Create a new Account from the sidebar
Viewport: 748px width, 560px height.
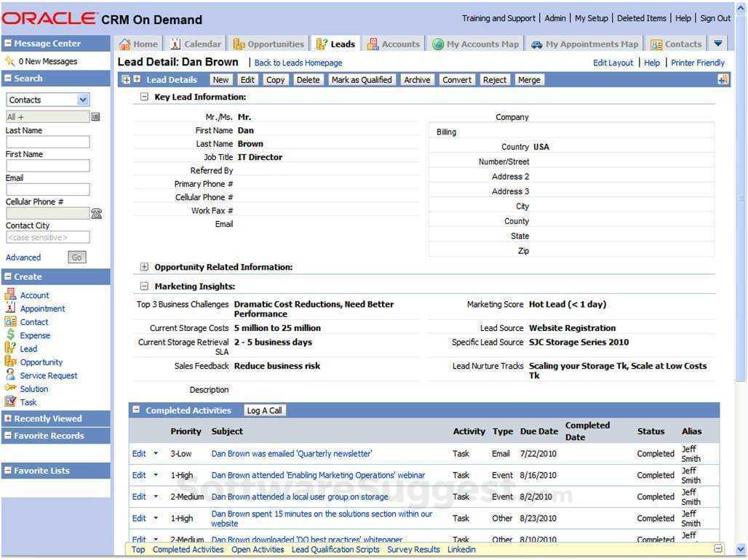coord(33,295)
